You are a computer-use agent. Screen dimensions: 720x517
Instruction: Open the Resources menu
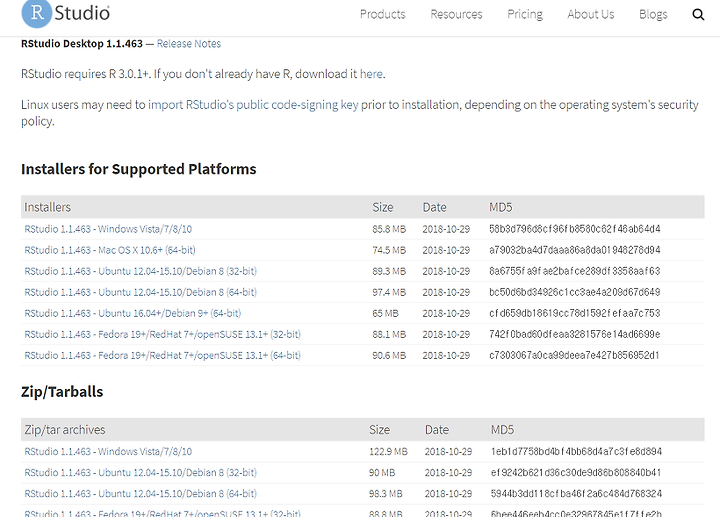pos(456,14)
